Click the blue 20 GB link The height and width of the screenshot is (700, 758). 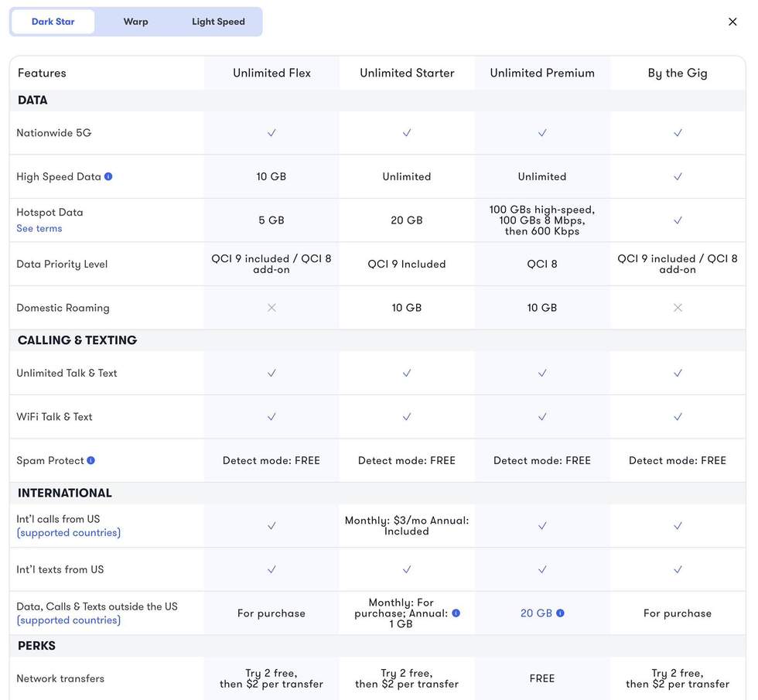[x=536, y=613]
